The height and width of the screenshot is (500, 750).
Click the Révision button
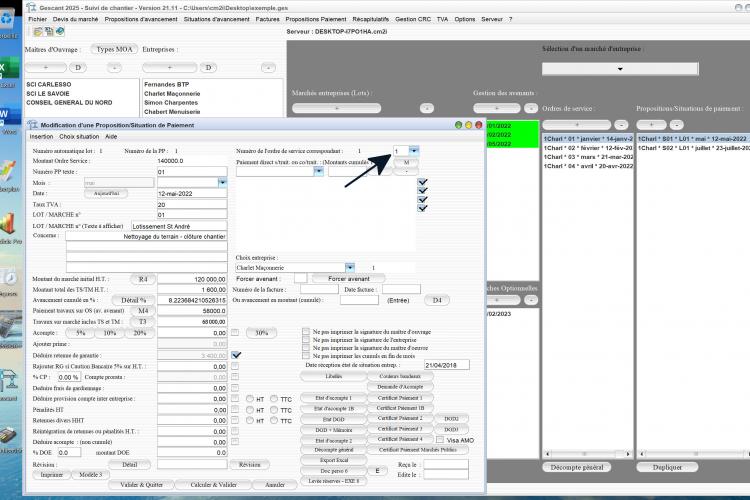[250, 465]
